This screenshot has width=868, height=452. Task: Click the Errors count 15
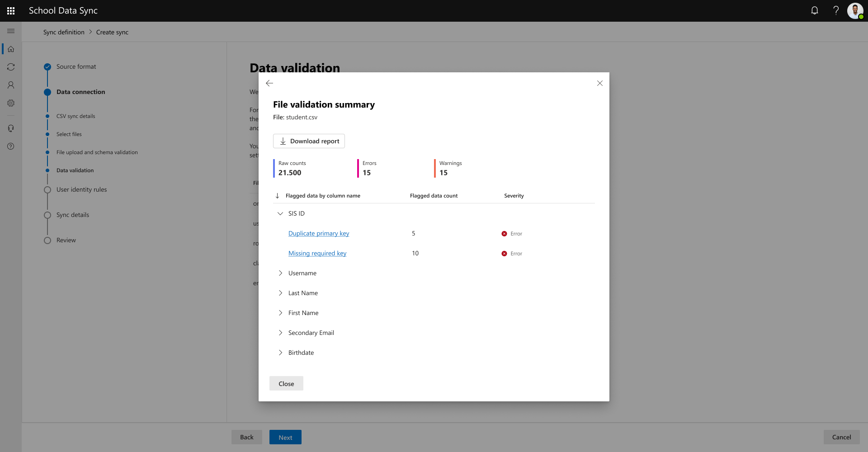[367, 173]
